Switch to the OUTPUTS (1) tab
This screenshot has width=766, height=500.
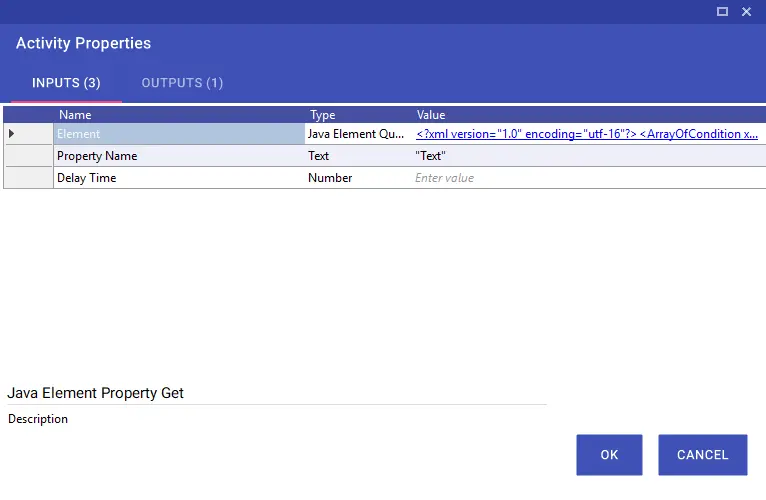point(182,83)
